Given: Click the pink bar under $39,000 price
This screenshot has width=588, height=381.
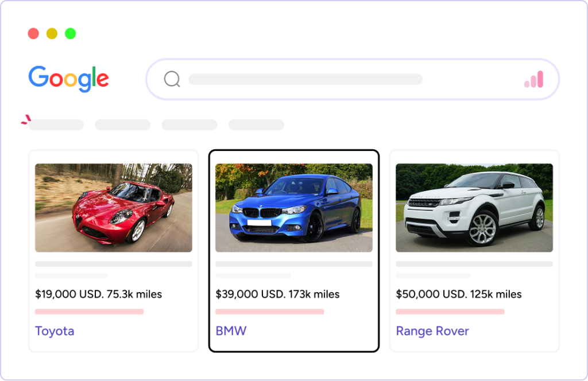Looking at the screenshot, I should tap(269, 312).
